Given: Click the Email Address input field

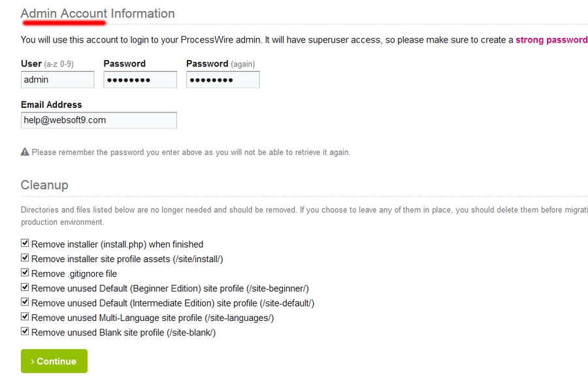Looking at the screenshot, I should click(x=99, y=120).
